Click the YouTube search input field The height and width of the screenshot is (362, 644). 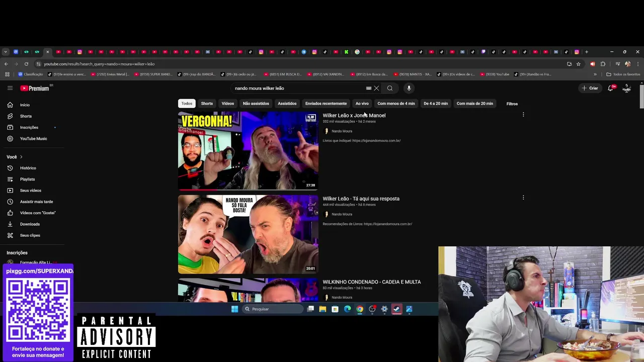point(299,88)
